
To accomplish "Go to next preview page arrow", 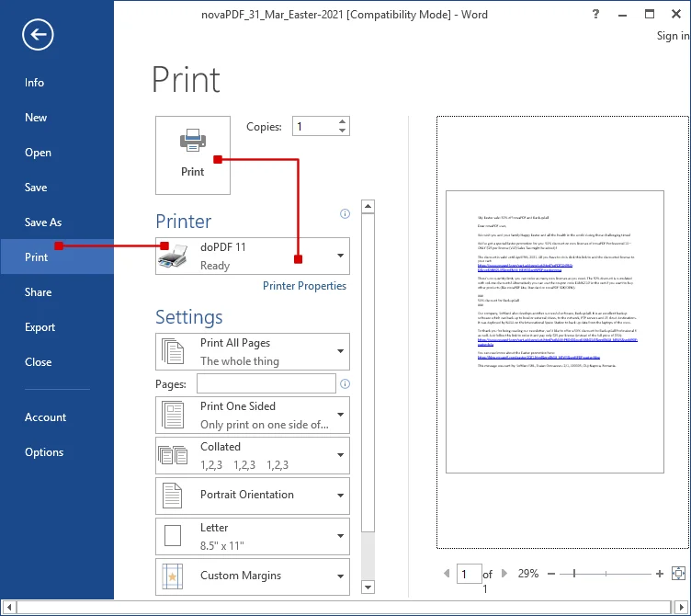I will [x=504, y=573].
